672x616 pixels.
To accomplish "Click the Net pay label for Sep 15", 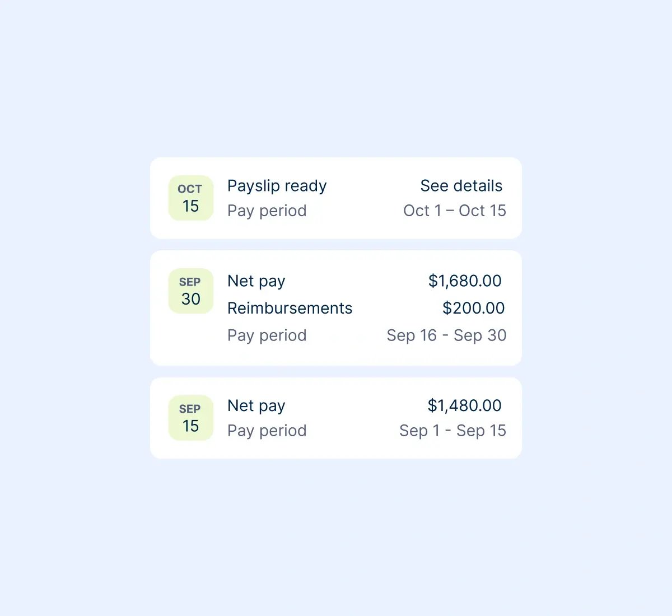I will point(256,405).
